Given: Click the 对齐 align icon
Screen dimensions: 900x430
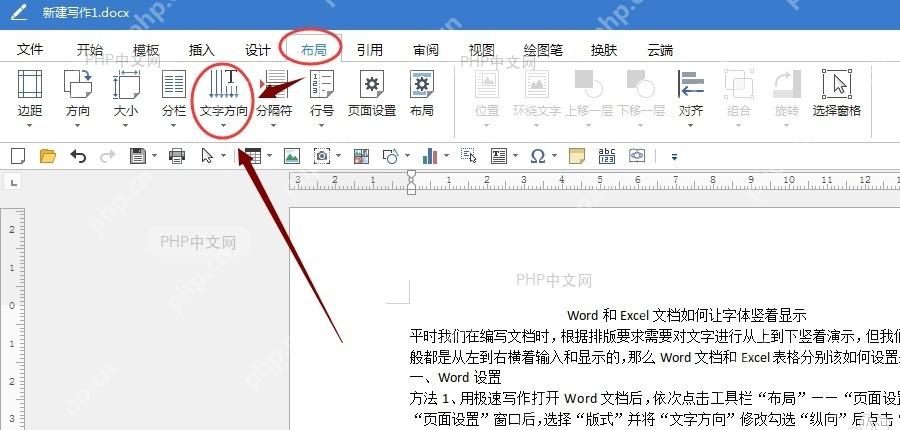Looking at the screenshot, I should pyautogui.click(x=690, y=84).
